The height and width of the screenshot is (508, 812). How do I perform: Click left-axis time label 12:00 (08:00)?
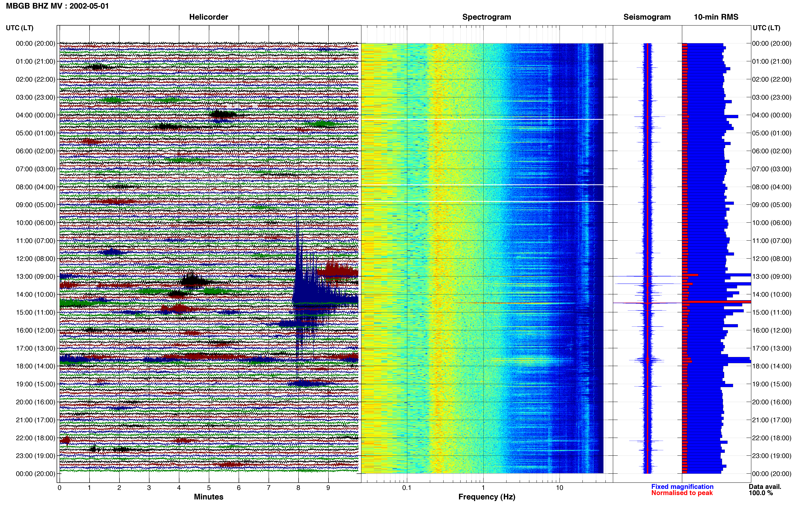pos(36,259)
